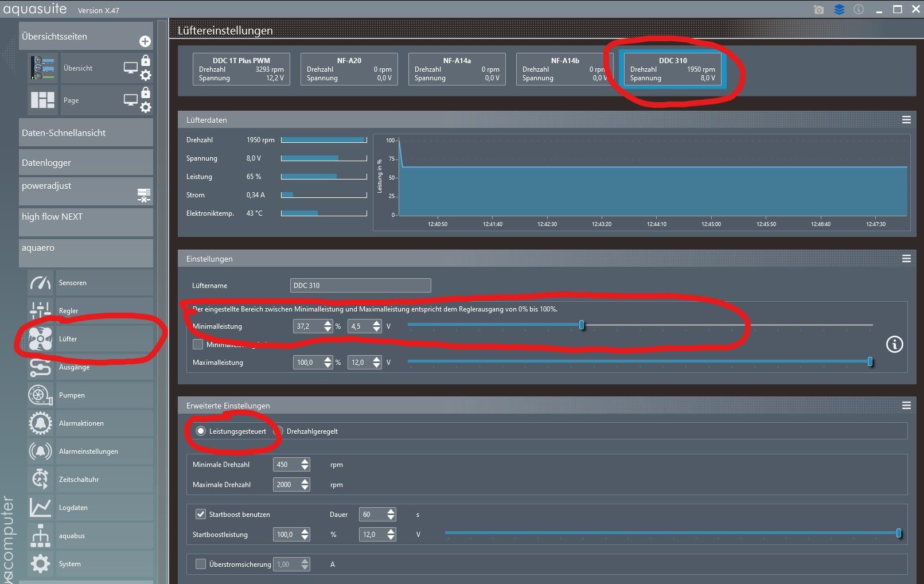Image resolution: width=924 pixels, height=584 pixels.
Task: Select DDC 1T Plus PWM fan tab
Action: tap(241, 69)
